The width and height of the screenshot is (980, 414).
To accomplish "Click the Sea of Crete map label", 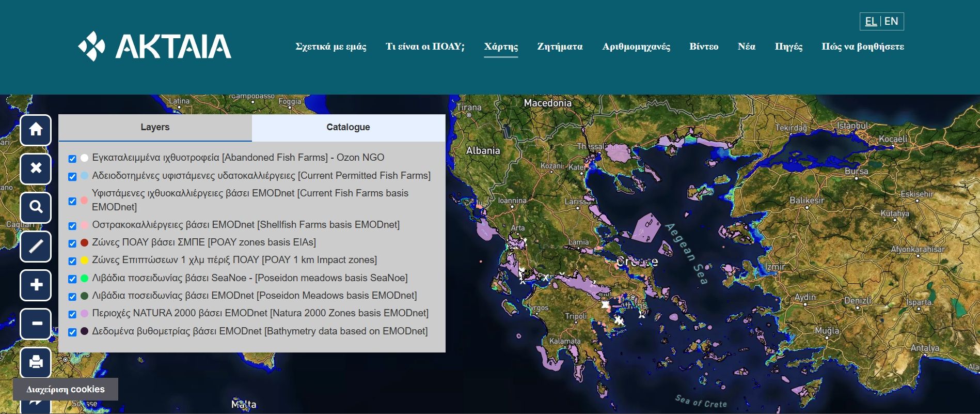I will 701,401.
